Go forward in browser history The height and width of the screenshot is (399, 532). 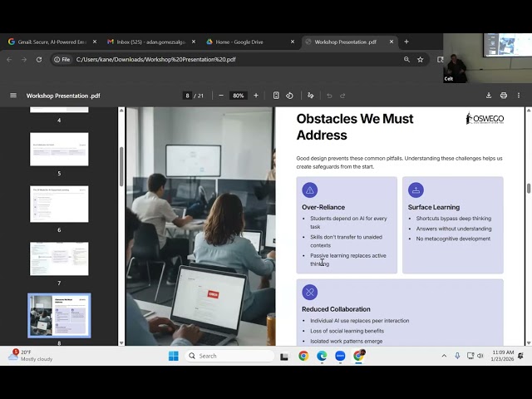[24, 59]
